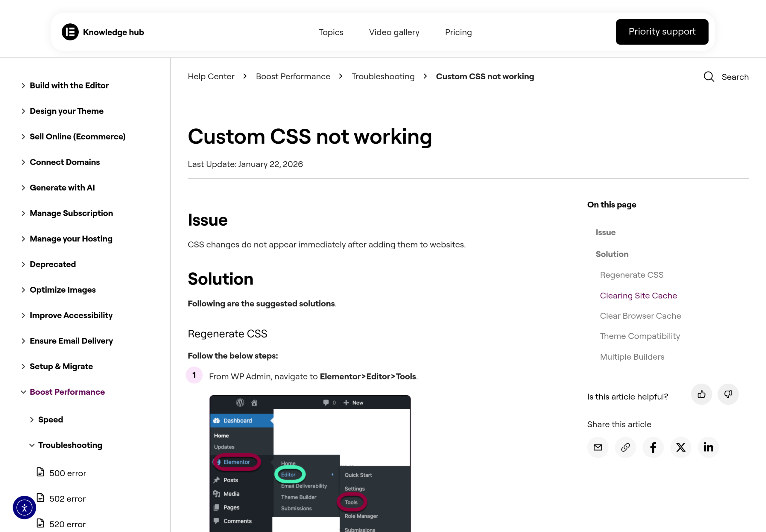Open Optimize Images sidebar item
Image resolution: width=766 pixels, height=532 pixels.
(63, 290)
